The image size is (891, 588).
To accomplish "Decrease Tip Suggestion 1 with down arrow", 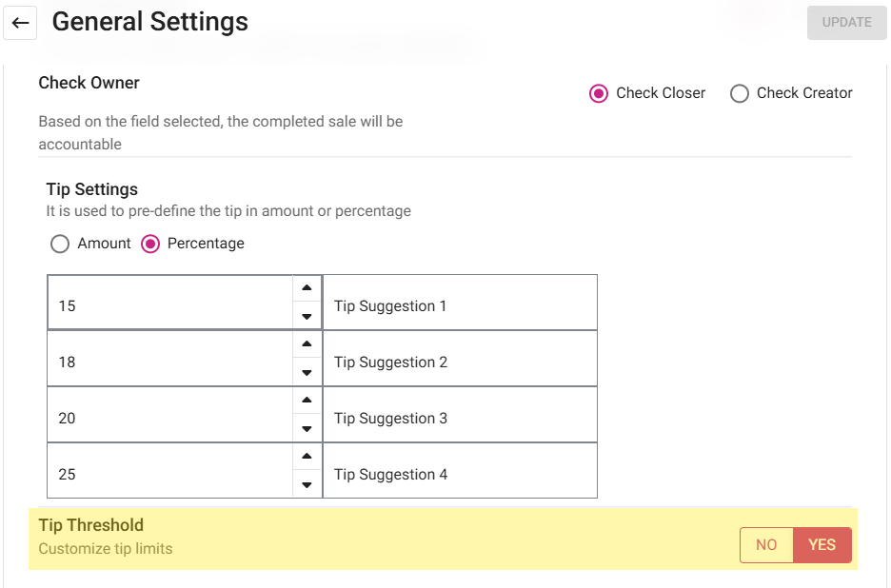I will (x=307, y=317).
